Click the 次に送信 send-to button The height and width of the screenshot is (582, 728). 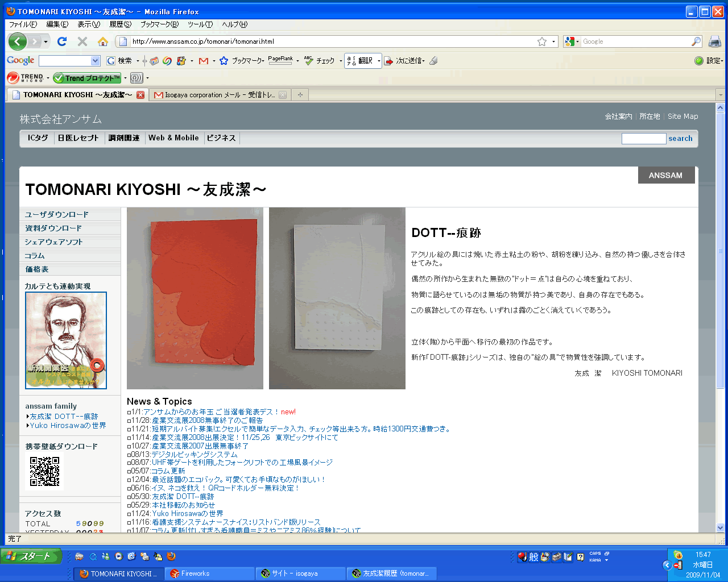[404, 61]
